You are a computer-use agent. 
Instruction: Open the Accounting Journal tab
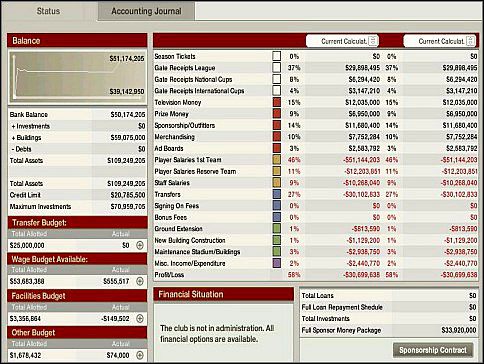click(146, 11)
